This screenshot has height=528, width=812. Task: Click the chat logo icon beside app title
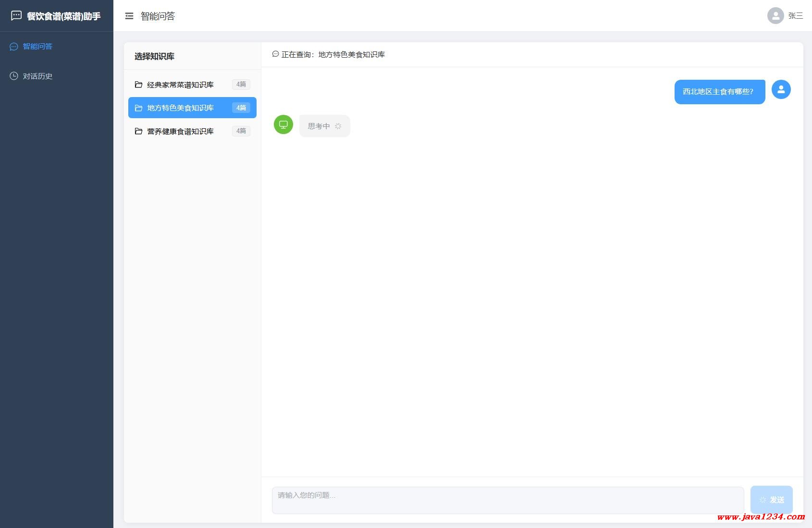point(16,16)
